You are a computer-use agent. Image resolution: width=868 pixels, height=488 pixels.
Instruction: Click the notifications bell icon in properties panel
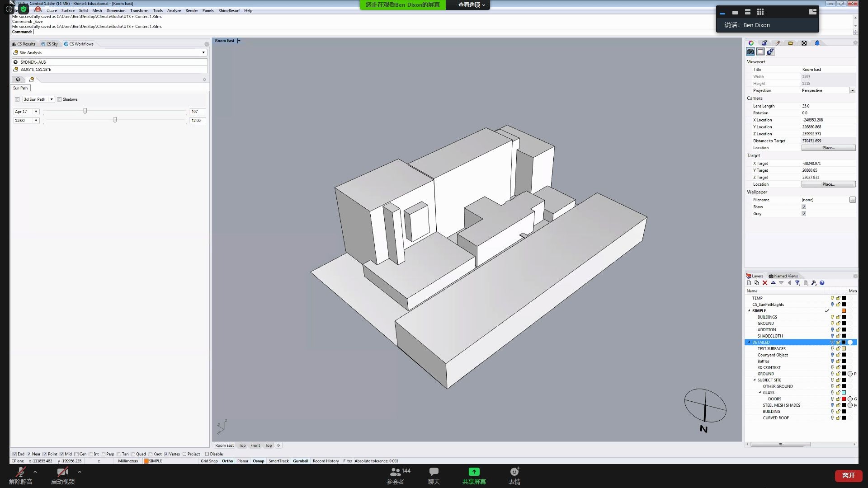[x=817, y=43]
